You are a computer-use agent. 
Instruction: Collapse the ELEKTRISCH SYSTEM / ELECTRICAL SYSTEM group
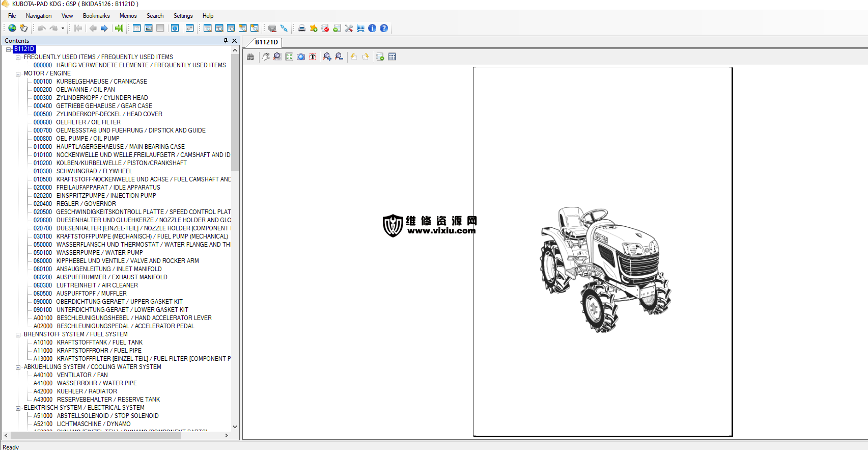pyautogui.click(x=18, y=408)
